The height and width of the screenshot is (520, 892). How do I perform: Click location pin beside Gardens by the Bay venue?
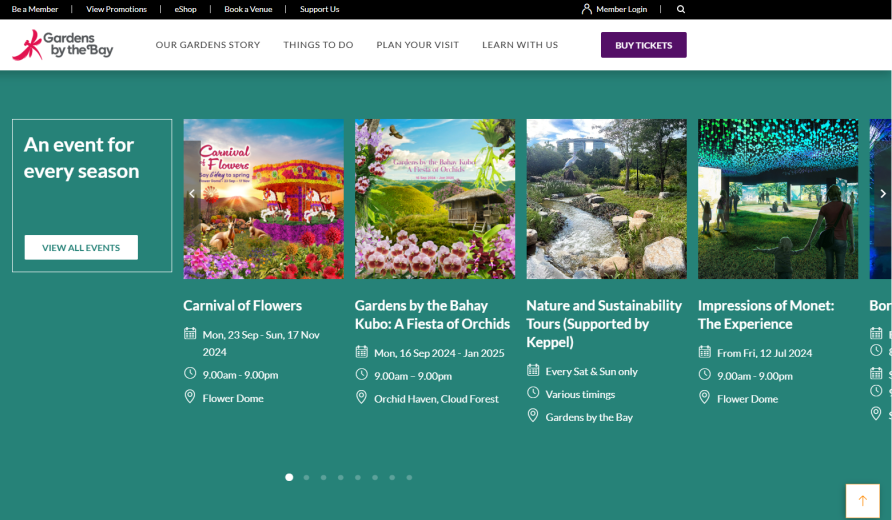click(533, 415)
